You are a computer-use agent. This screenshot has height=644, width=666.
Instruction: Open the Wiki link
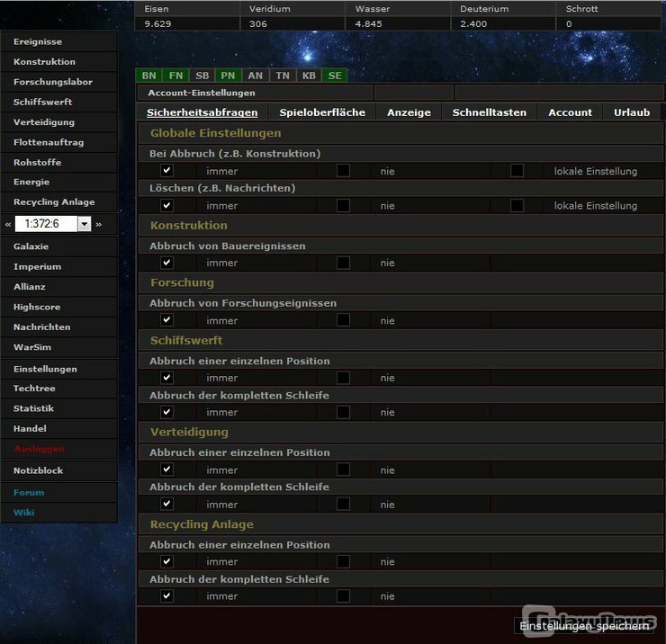pyautogui.click(x=59, y=513)
